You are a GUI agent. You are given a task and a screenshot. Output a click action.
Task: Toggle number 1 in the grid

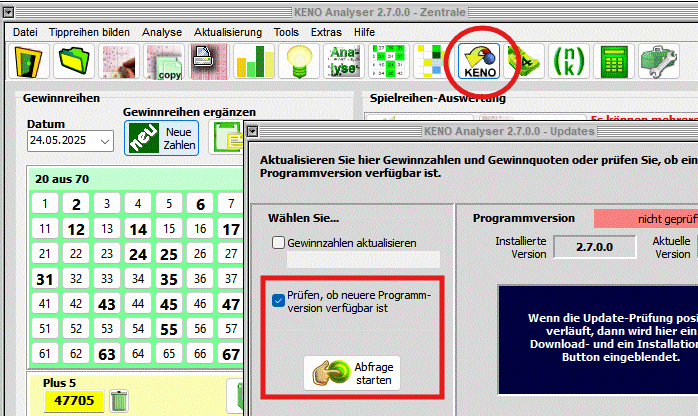(x=45, y=204)
